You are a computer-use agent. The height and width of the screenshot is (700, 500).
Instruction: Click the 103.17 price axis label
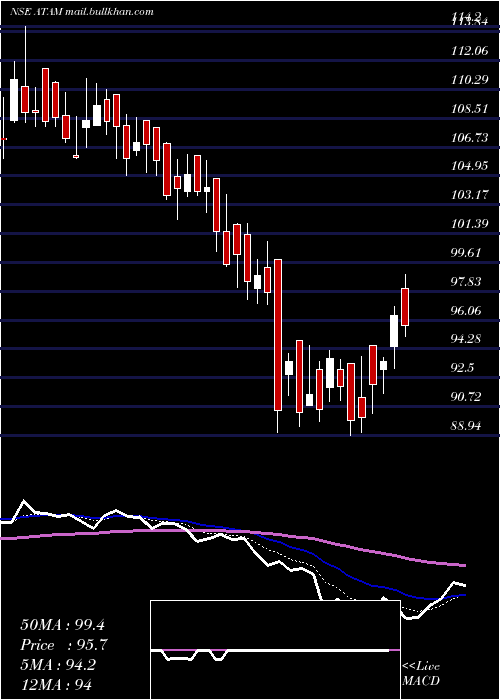tap(470, 195)
